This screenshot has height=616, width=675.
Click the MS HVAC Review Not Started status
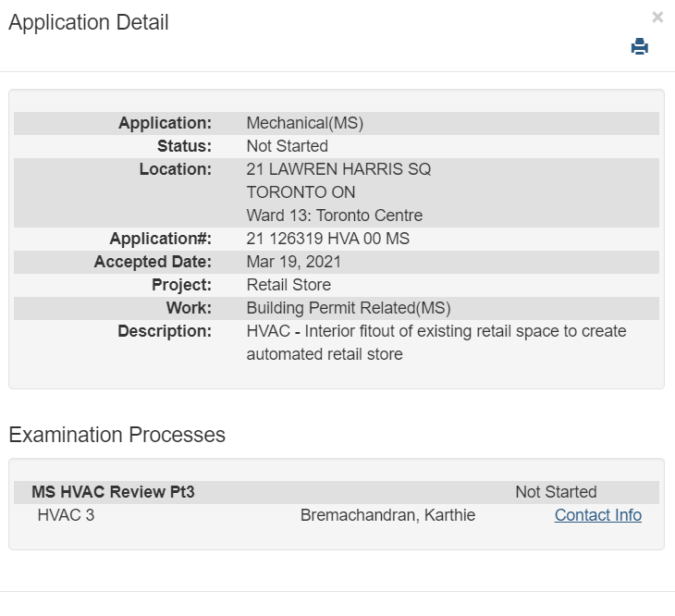(x=556, y=492)
